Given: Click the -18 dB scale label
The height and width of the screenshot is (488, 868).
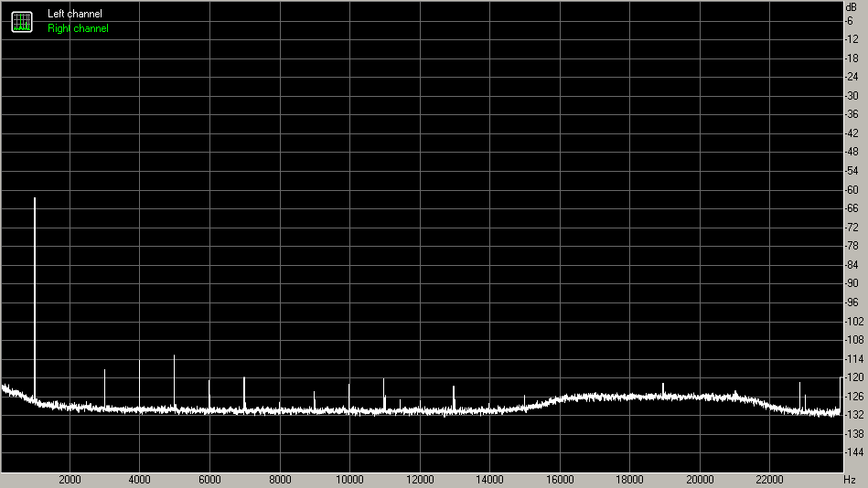Looking at the screenshot, I should tap(852, 58).
